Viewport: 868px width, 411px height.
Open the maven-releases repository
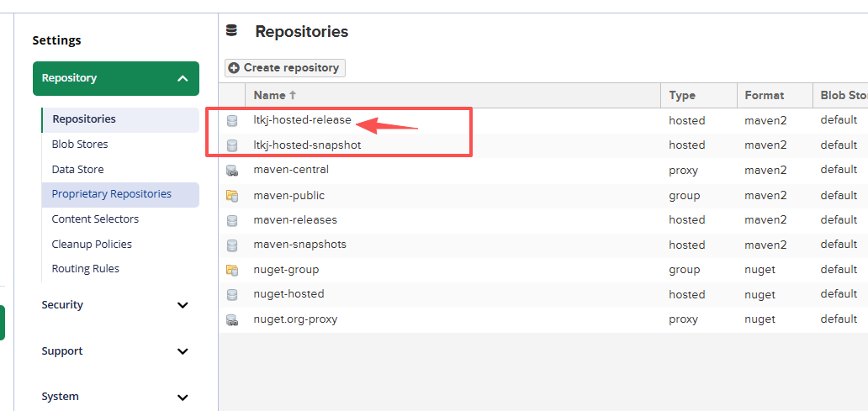pyautogui.click(x=295, y=219)
